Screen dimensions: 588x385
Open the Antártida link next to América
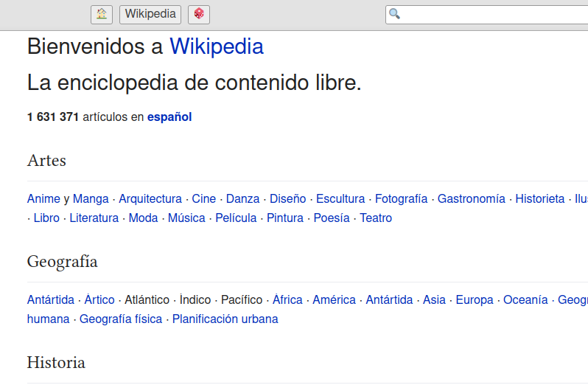389,299
